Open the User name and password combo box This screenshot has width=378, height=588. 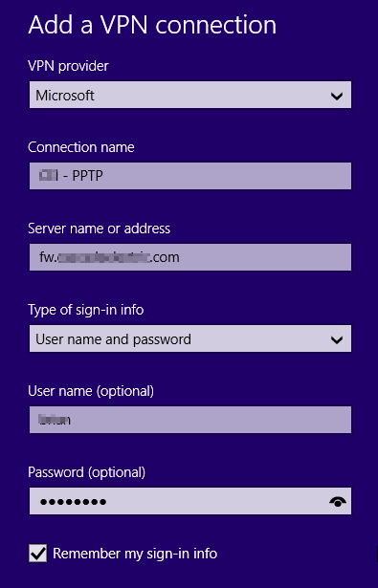190,338
